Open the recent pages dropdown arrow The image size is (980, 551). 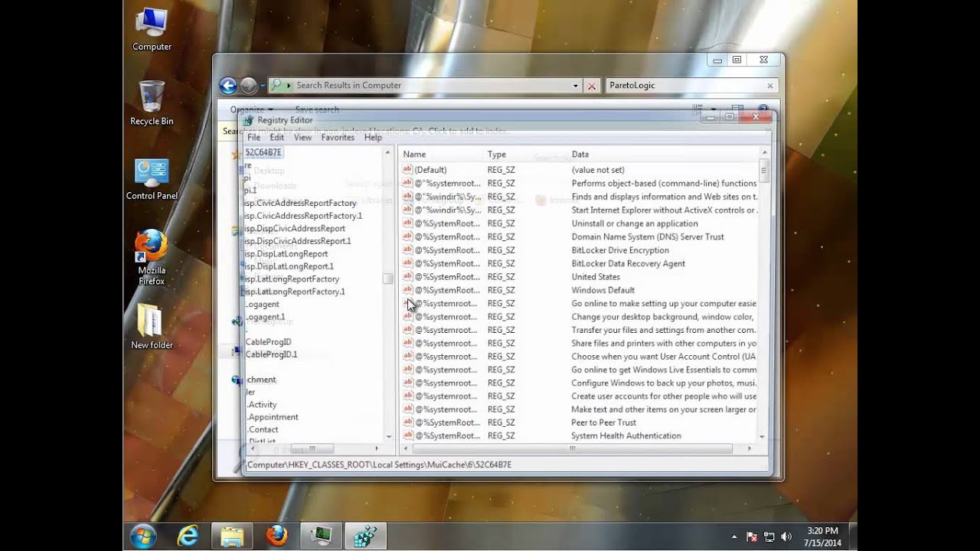263,86
